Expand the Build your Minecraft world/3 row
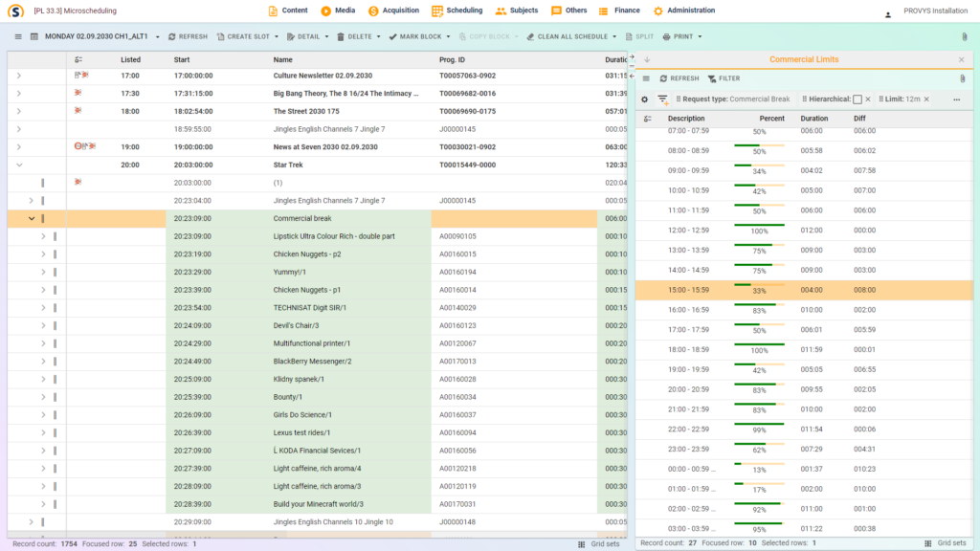Screen dimensions: 980x551 tap(43, 504)
